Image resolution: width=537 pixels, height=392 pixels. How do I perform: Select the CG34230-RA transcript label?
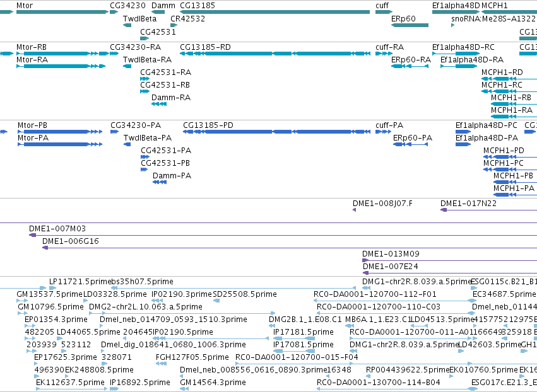pos(135,47)
